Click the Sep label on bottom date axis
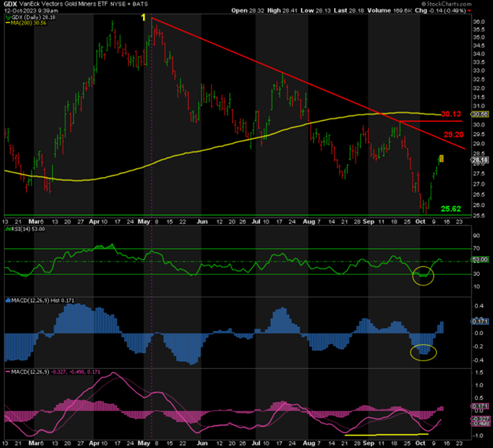Image resolution: width=493 pixels, height=448 pixels. click(x=368, y=443)
